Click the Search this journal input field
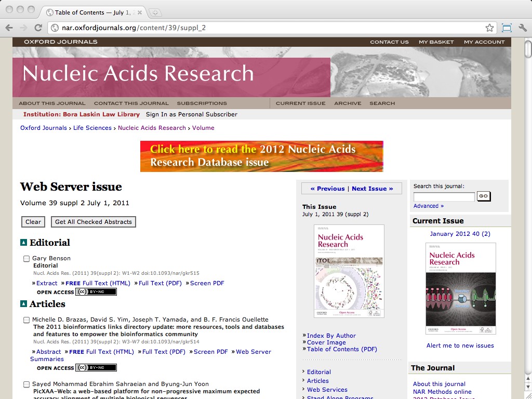The width and height of the screenshot is (532, 399). [444, 196]
